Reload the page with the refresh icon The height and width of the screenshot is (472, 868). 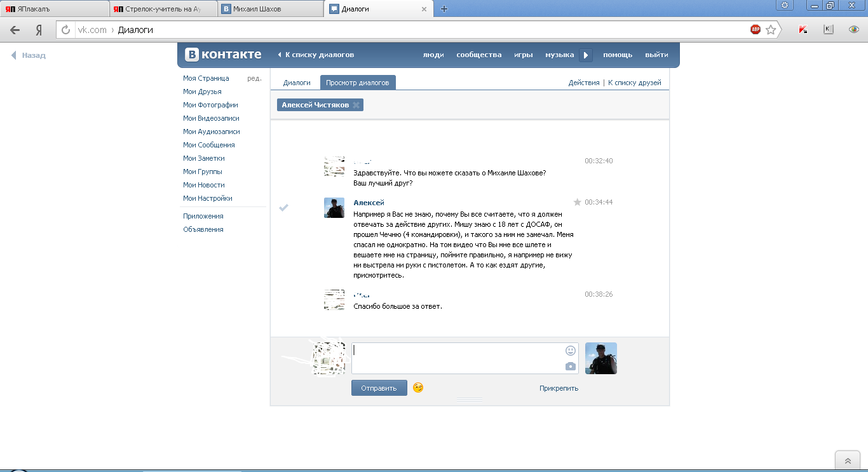click(65, 30)
